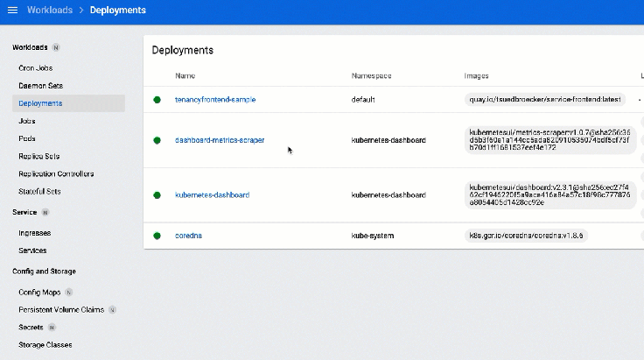
Task: Open Persistent Volume Claims
Action: pos(61,310)
